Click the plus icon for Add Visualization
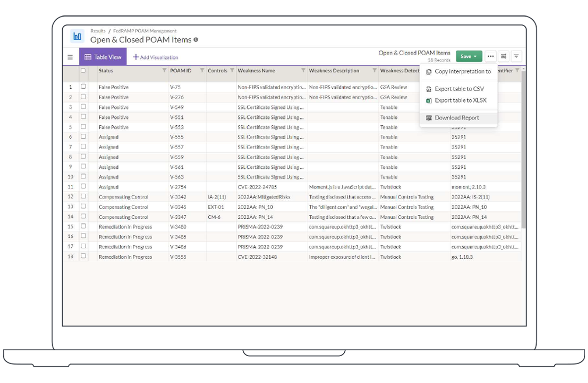588x383 pixels. pos(136,57)
